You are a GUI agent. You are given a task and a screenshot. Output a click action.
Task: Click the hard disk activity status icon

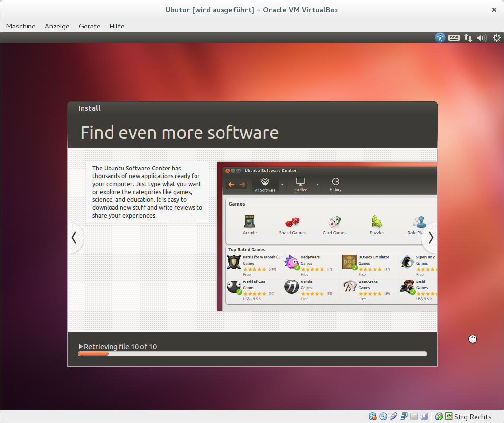(373, 417)
